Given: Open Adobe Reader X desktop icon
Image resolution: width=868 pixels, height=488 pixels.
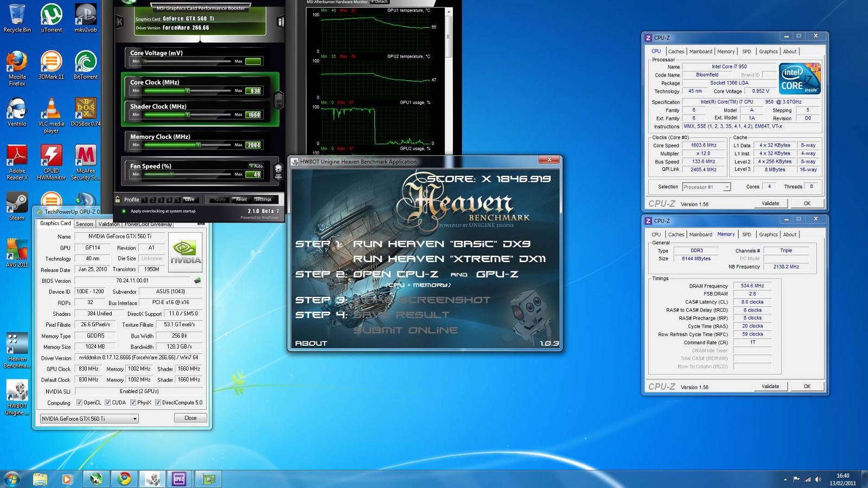Looking at the screenshot, I should pyautogui.click(x=17, y=162).
